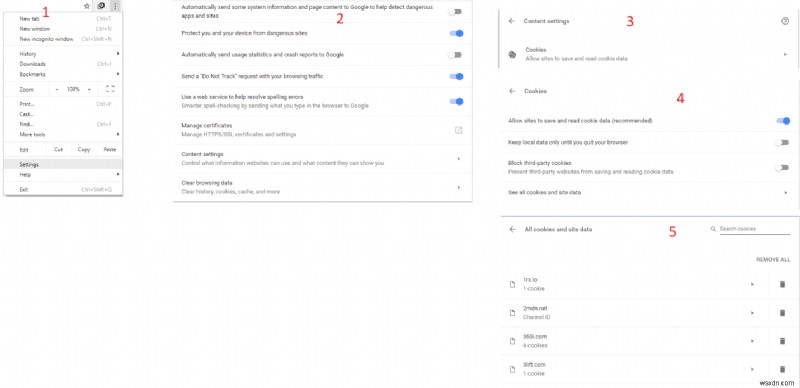
Task: Toggle keep local data until browser quits
Action: (782, 142)
